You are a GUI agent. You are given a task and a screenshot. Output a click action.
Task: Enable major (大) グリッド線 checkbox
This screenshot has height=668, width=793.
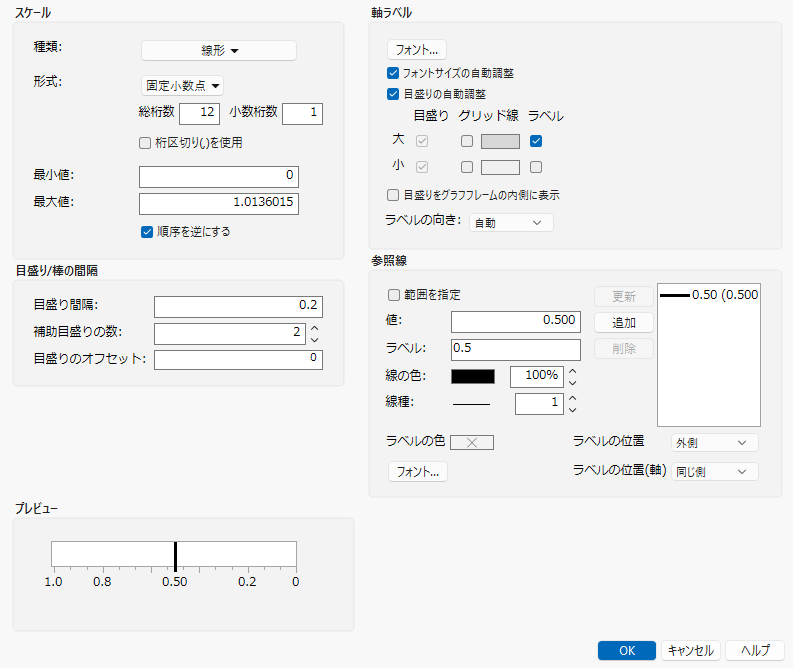[467, 141]
